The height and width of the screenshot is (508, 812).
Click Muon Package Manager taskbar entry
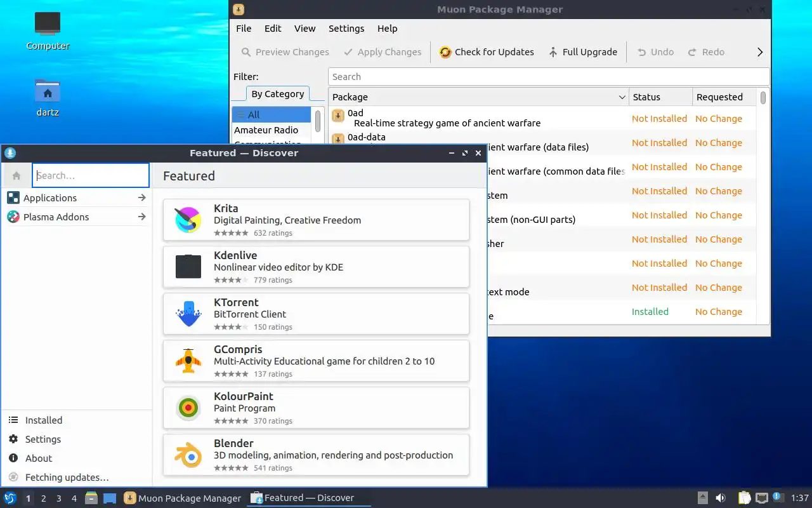point(183,498)
